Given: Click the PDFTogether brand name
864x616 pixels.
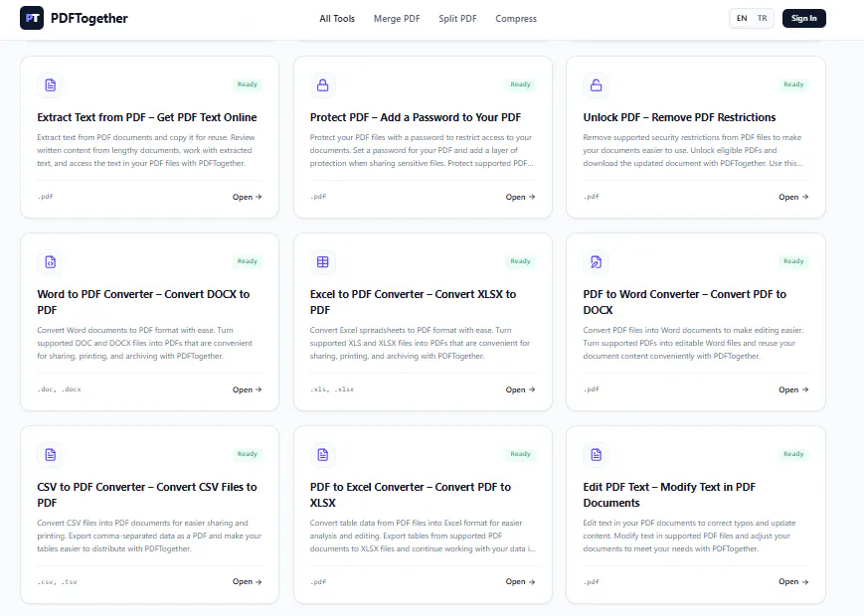Looking at the screenshot, I should click(x=89, y=19).
